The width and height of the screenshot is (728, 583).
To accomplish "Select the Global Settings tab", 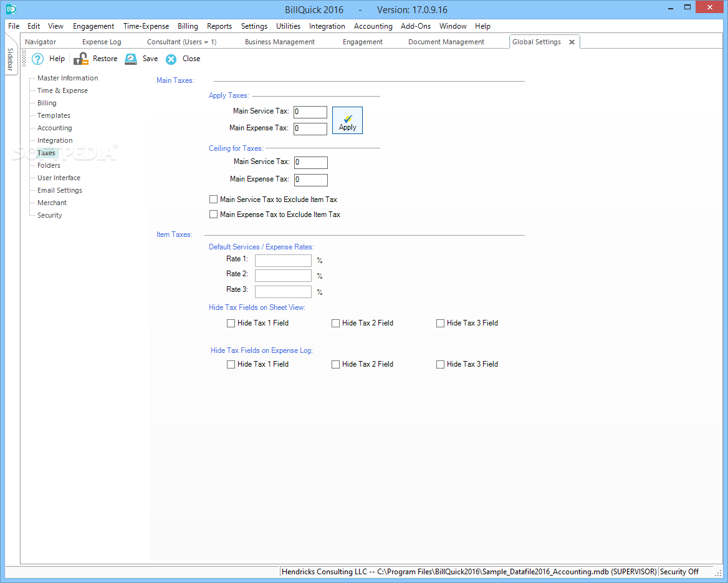I will coord(536,42).
